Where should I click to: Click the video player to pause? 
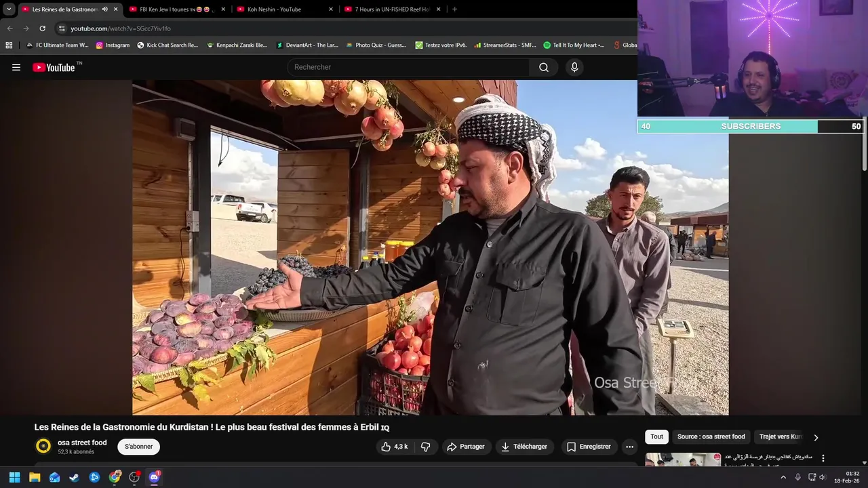coord(431,247)
